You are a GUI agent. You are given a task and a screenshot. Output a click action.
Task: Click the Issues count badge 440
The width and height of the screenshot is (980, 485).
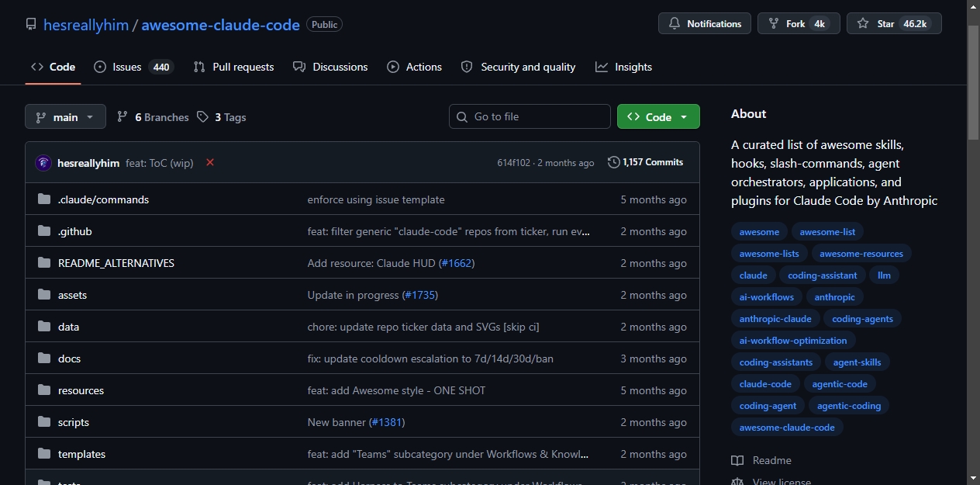(161, 68)
